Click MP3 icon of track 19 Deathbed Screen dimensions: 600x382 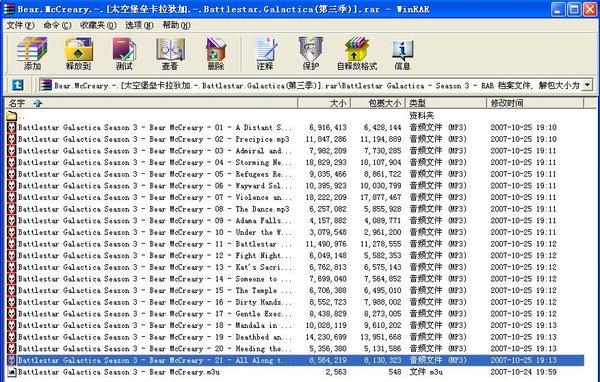point(11,337)
